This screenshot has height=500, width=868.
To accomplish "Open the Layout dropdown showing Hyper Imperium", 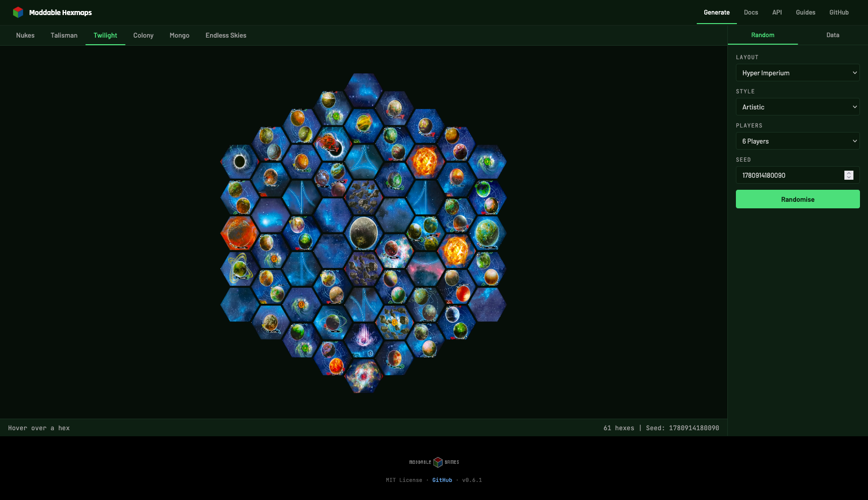I will point(798,73).
